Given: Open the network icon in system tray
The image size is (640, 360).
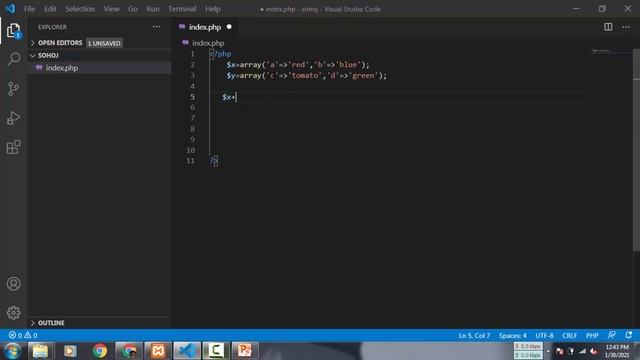Looking at the screenshot, I should pyautogui.click(x=582, y=351).
